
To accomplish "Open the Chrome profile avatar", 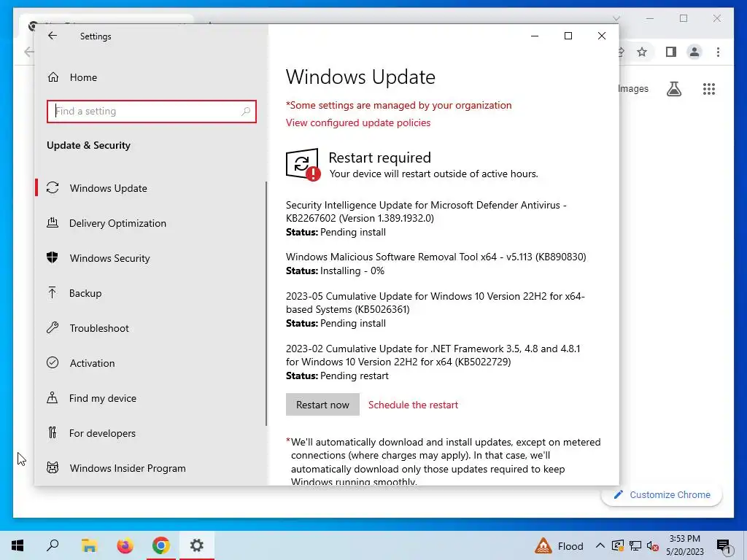I will 694,52.
